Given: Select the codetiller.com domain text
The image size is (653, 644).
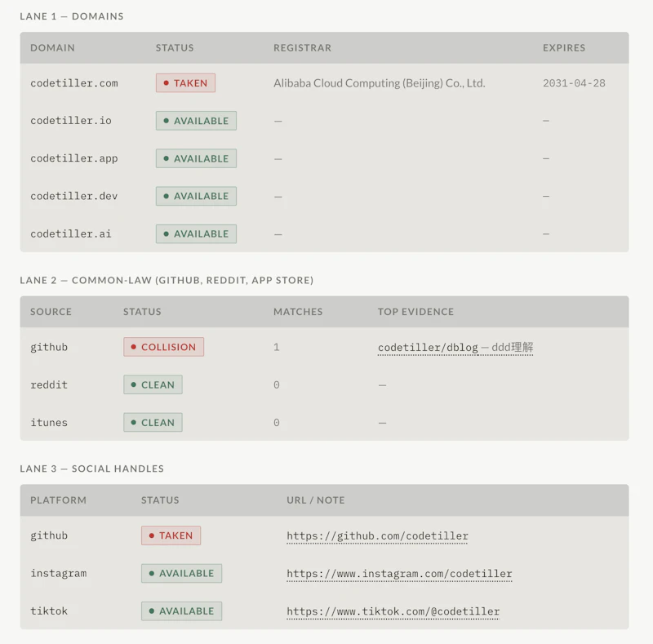Looking at the screenshot, I should click(x=74, y=83).
